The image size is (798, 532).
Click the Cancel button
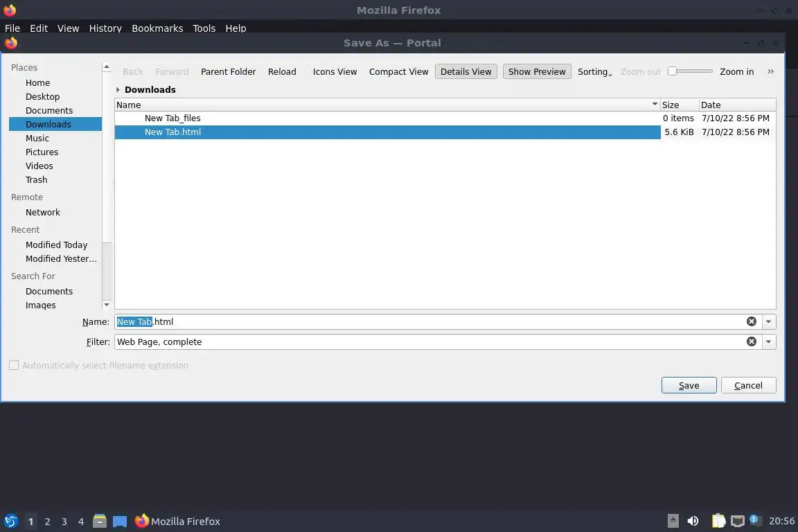[748, 385]
